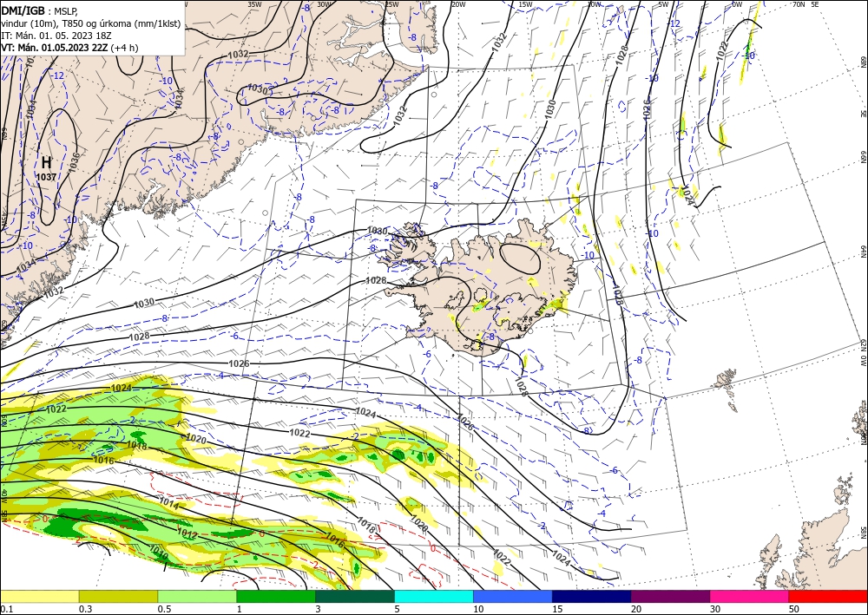The width and height of the screenshot is (868, 615).
Task: Pick the blue 10–15 legend swatch
Action: (513, 596)
